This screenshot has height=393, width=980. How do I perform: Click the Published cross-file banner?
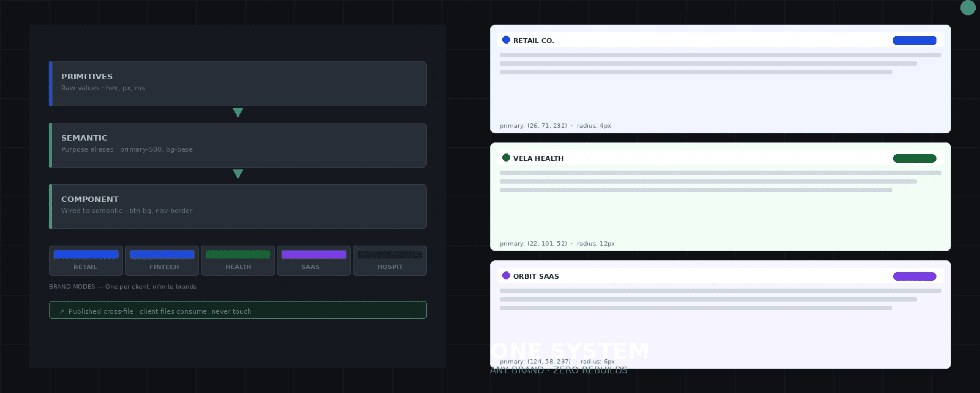pos(238,310)
